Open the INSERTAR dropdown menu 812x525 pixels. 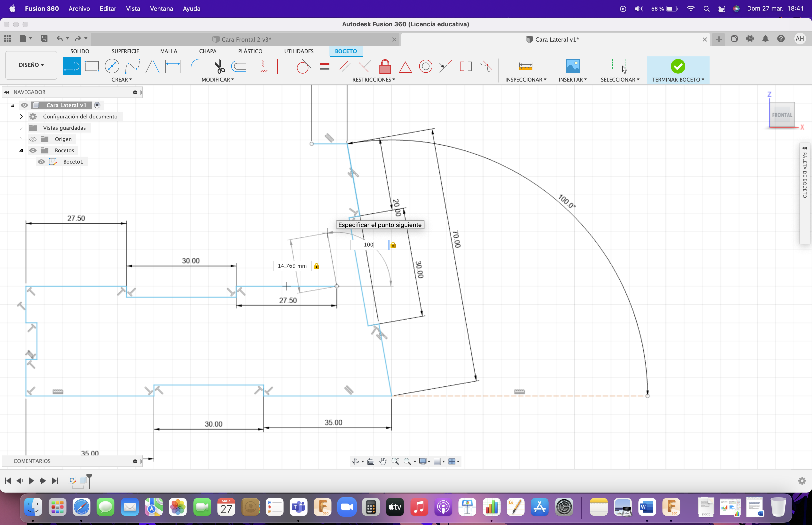tap(573, 79)
